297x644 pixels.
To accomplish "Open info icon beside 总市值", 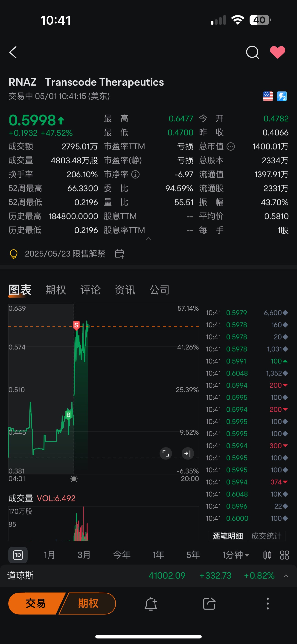I will [x=230, y=146].
